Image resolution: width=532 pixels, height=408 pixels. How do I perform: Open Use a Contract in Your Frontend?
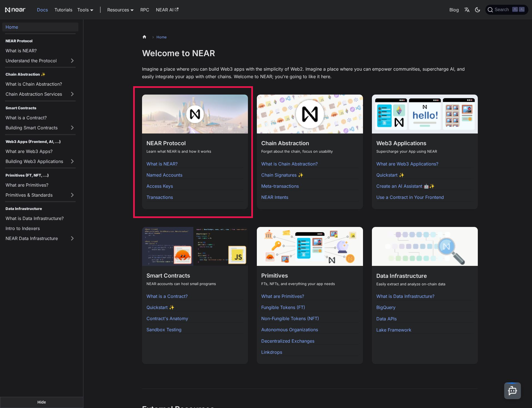point(410,197)
